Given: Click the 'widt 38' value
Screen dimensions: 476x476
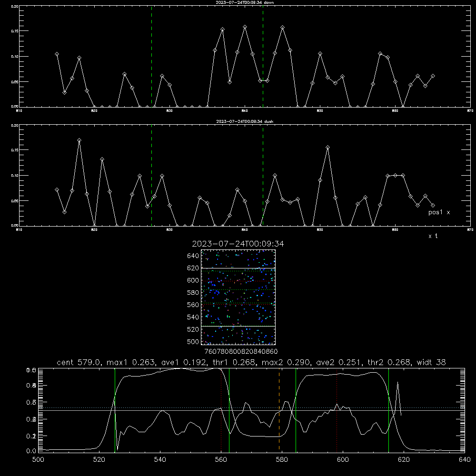Looking at the screenshot, I should point(431,362).
